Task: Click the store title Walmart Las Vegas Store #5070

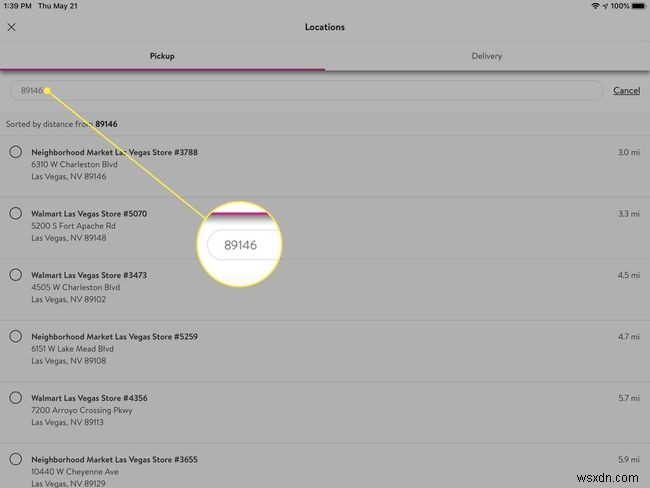Action: [x=89, y=214]
